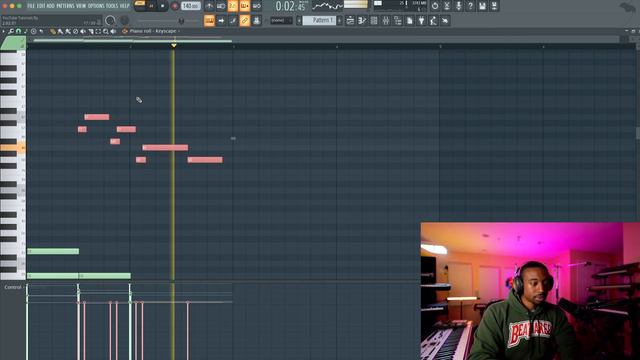
Task: Open the plugin picker plug icon
Action: point(421,20)
